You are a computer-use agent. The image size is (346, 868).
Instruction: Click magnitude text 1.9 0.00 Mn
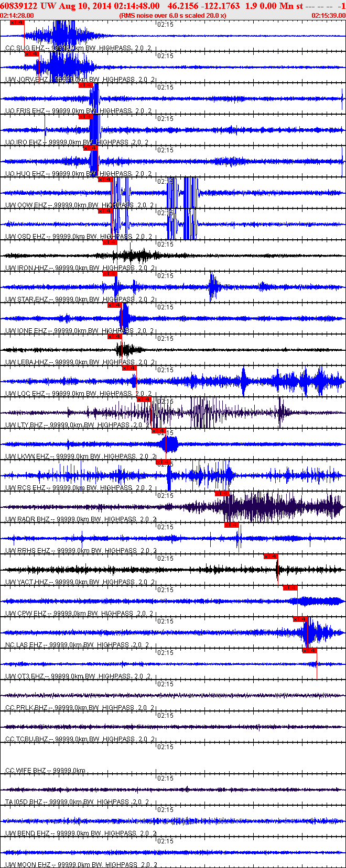point(269,6)
